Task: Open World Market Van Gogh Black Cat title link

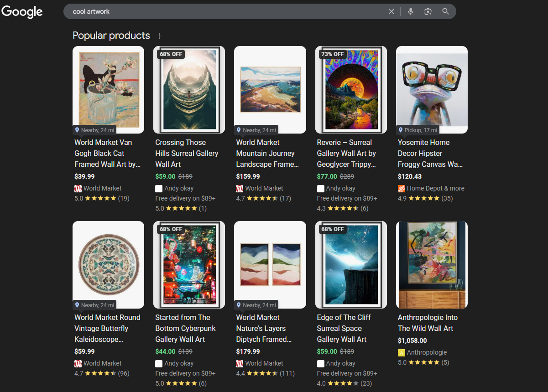Action: pyautogui.click(x=108, y=153)
